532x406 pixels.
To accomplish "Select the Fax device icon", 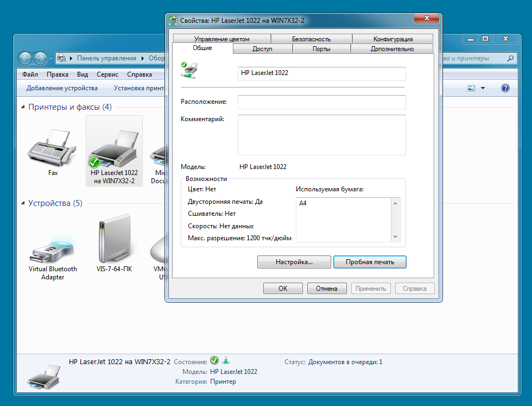I will (x=53, y=148).
